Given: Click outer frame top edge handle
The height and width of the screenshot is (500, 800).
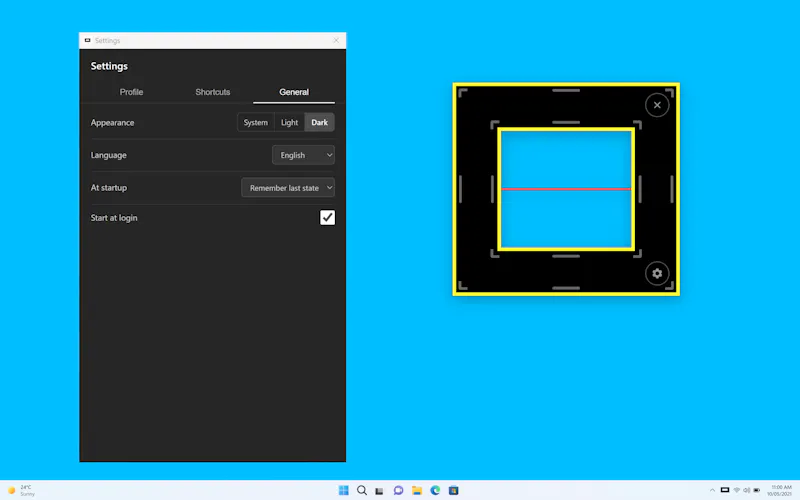Looking at the screenshot, I should click(x=566, y=90).
